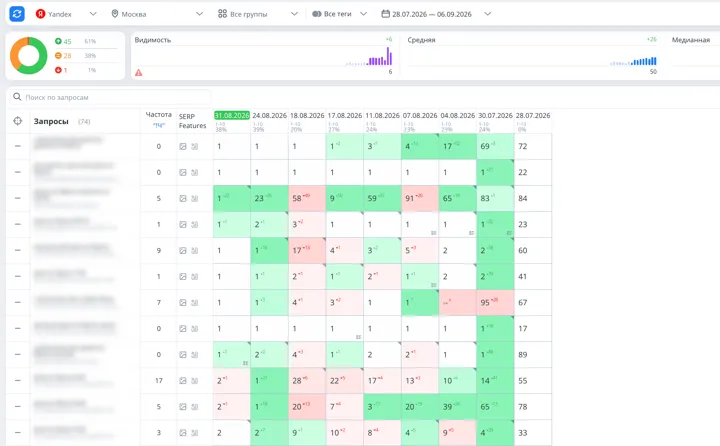Select the 24.08.2026 date column header
Image resolution: width=720 pixels, height=446 pixels.
pos(270,115)
